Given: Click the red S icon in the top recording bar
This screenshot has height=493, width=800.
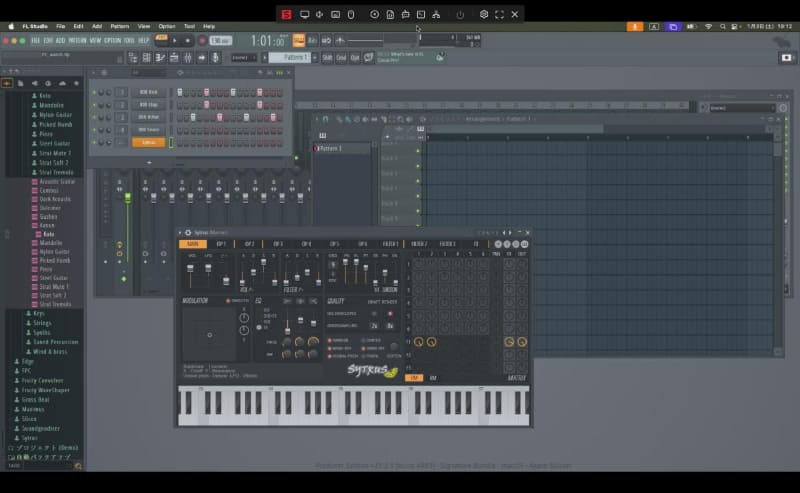Looking at the screenshot, I should coord(287,14).
